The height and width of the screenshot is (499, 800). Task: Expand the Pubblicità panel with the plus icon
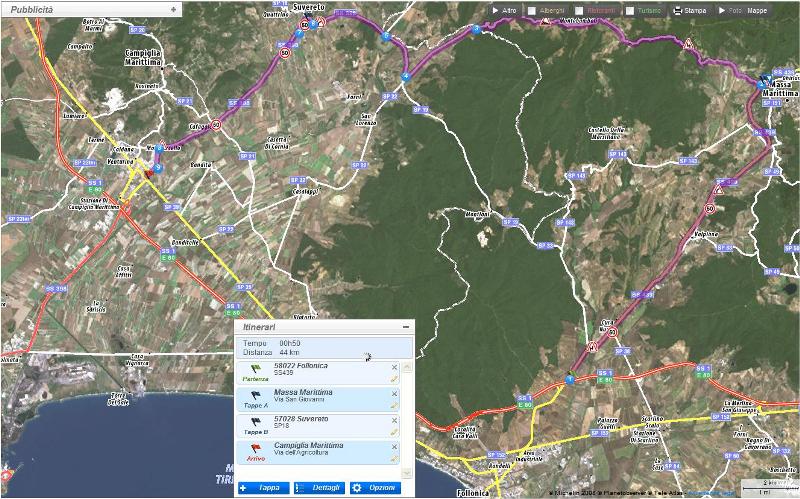[x=173, y=10]
